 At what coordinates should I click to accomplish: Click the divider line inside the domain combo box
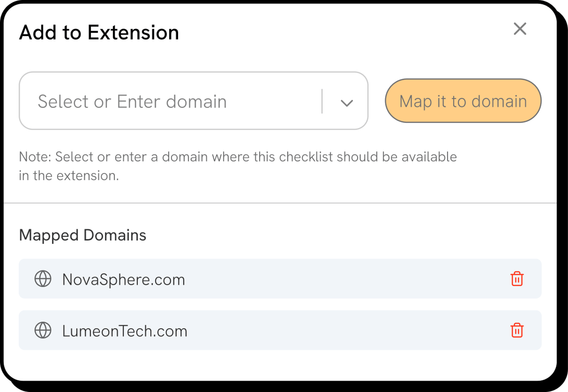[322, 101]
